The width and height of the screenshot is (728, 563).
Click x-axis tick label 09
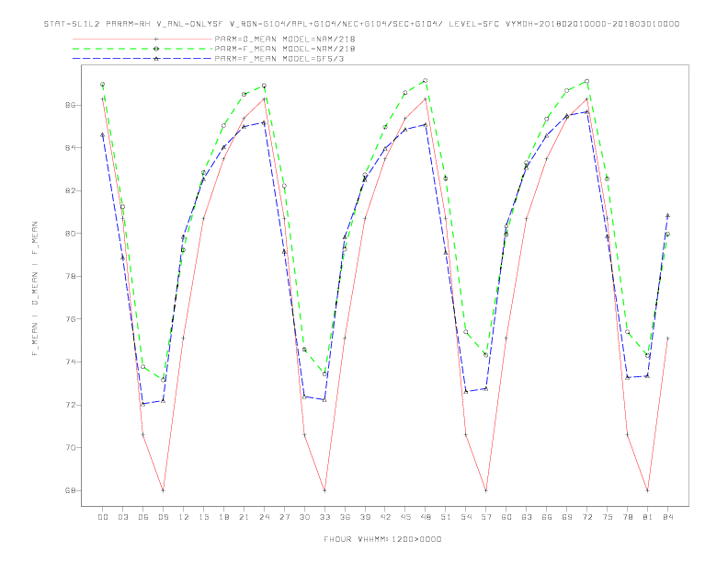click(x=163, y=517)
